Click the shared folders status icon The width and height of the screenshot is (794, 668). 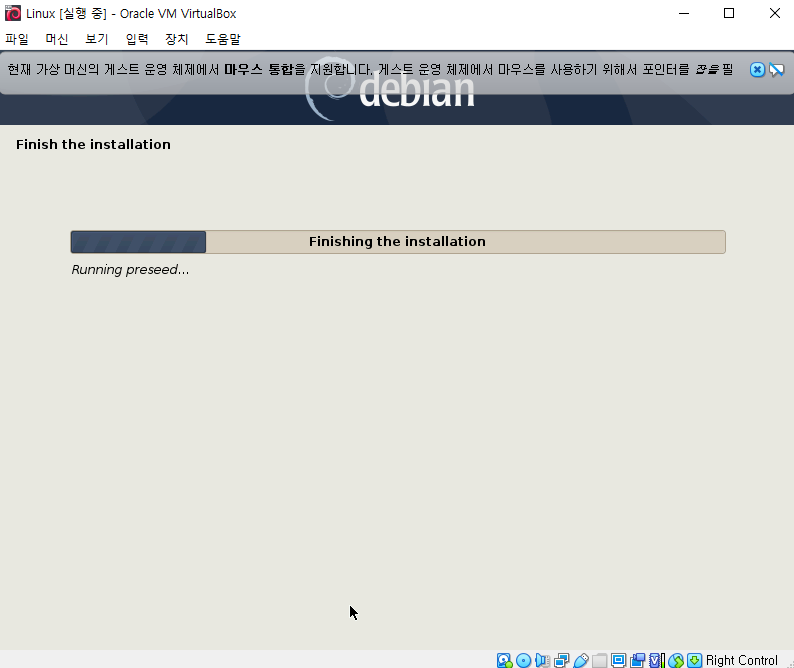[x=600, y=660]
